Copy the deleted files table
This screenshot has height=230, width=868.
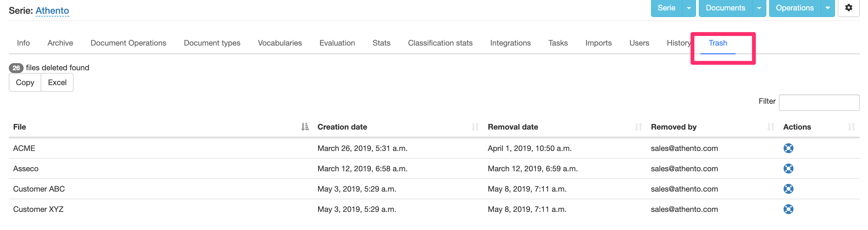25,83
